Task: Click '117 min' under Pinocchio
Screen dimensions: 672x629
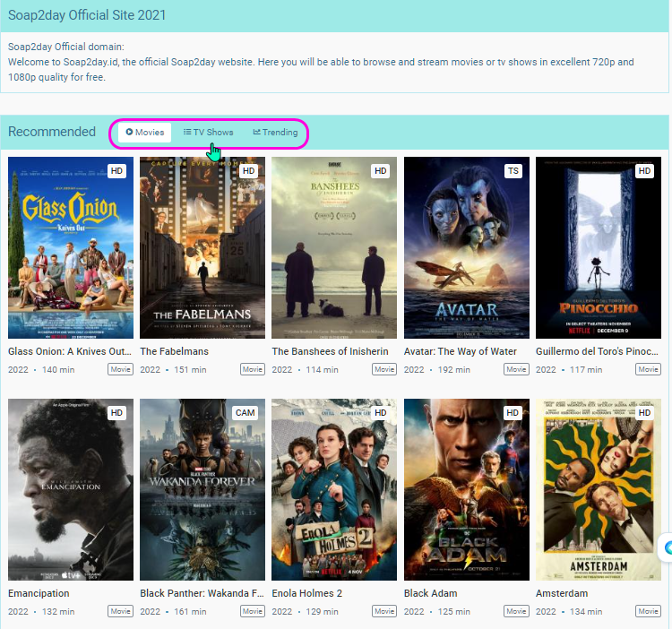Action: coord(586,370)
